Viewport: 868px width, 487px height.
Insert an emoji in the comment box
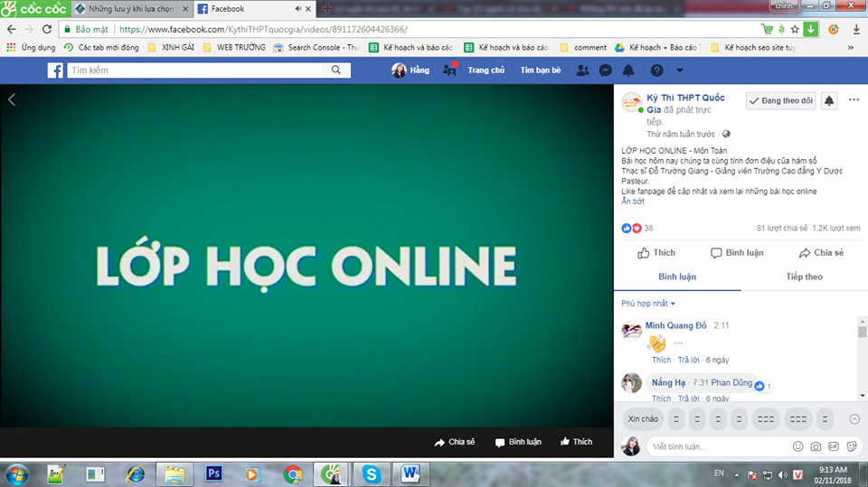coord(797,446)
